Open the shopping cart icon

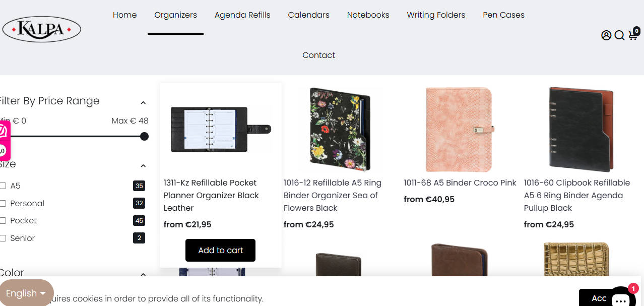tap(633, 35)
